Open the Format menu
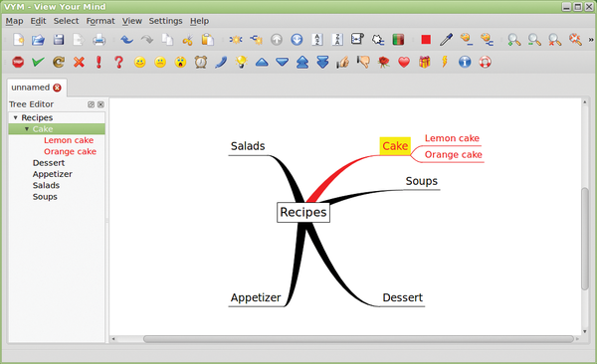Screen dimensions: 597x364 (x=100, y=21)
